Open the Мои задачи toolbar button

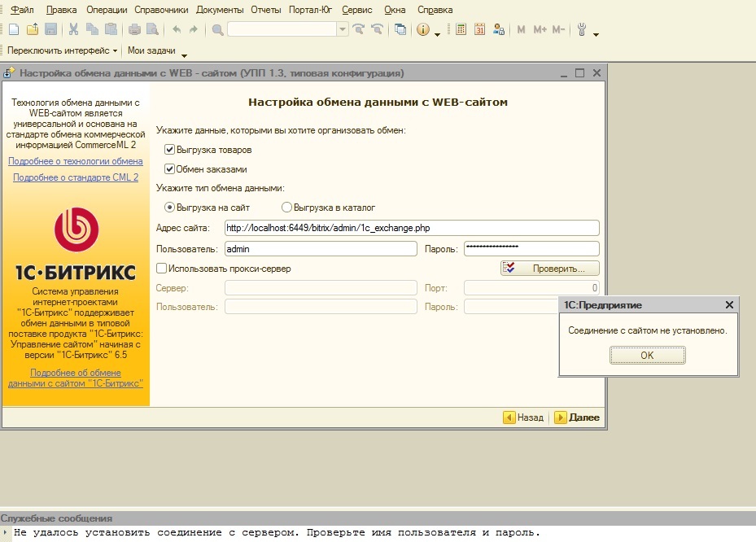tap(151, 50)
